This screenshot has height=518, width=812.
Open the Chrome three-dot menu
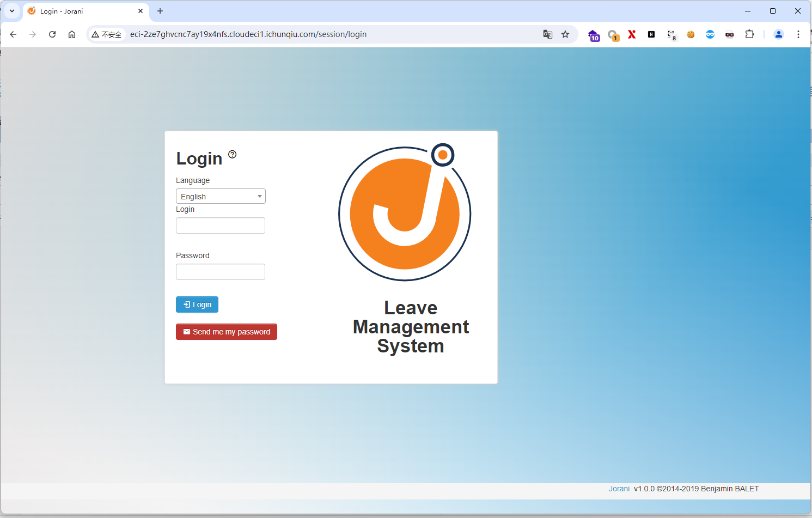coord(798,34)
